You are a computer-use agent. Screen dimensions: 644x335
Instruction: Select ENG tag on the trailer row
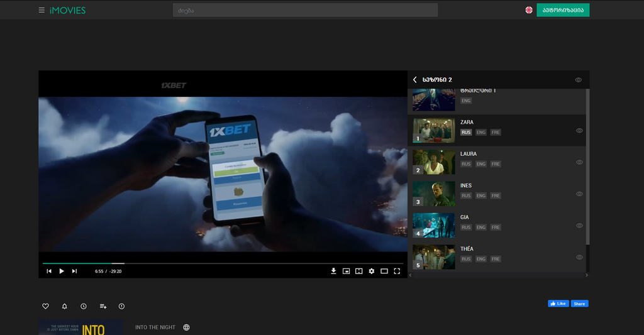pos(466,101)
